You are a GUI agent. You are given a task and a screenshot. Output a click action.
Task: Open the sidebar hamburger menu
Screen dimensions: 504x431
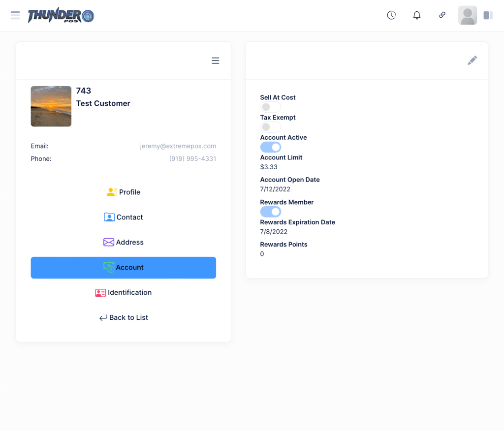tap(15, 15)
